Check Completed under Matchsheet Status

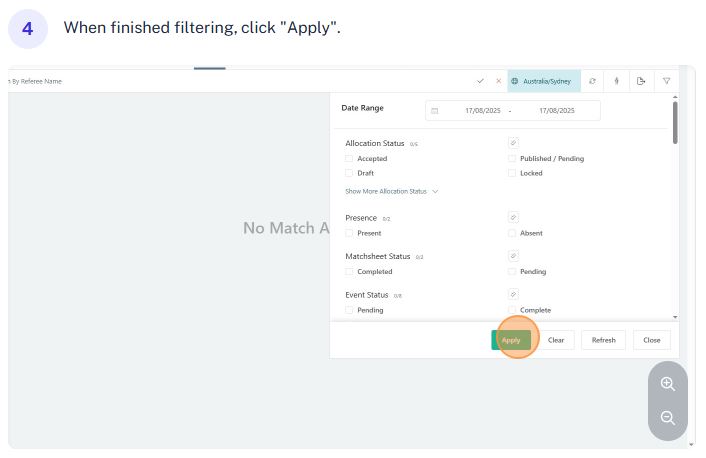pos(349,272)
